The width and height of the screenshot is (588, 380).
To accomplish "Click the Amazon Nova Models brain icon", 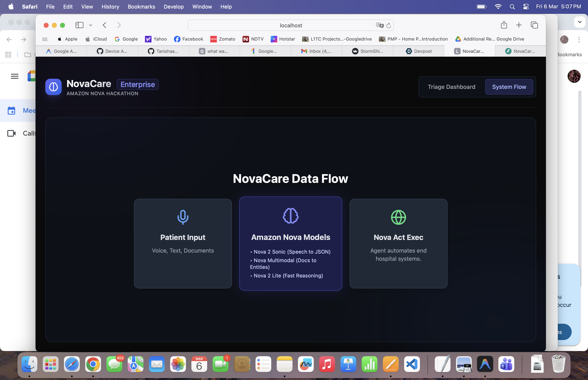I will pos(291,216).
